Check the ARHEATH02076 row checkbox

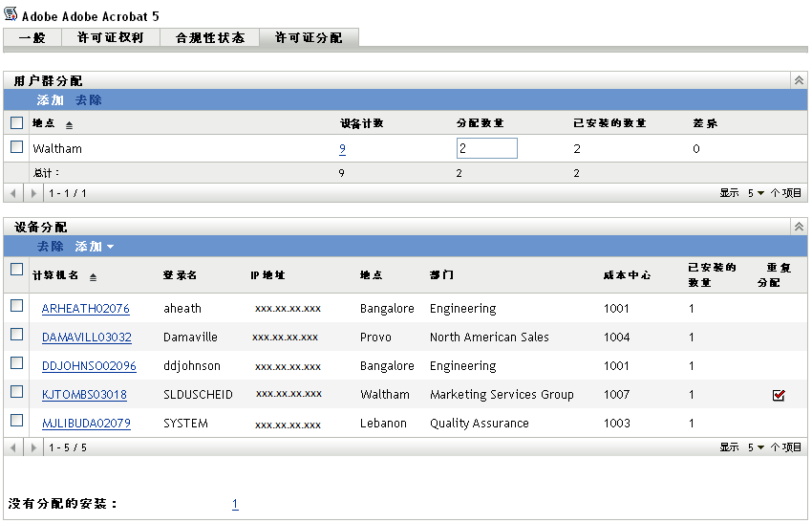click(x=16, y=306)
